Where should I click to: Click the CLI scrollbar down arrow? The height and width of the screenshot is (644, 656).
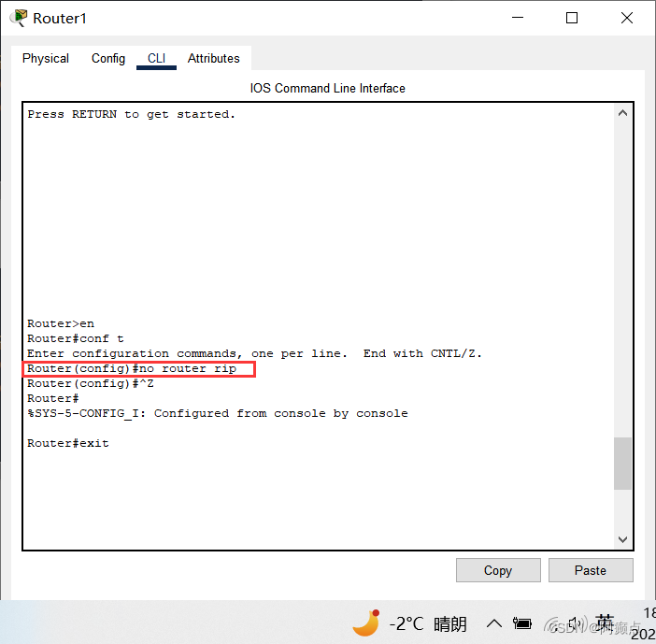622,539
